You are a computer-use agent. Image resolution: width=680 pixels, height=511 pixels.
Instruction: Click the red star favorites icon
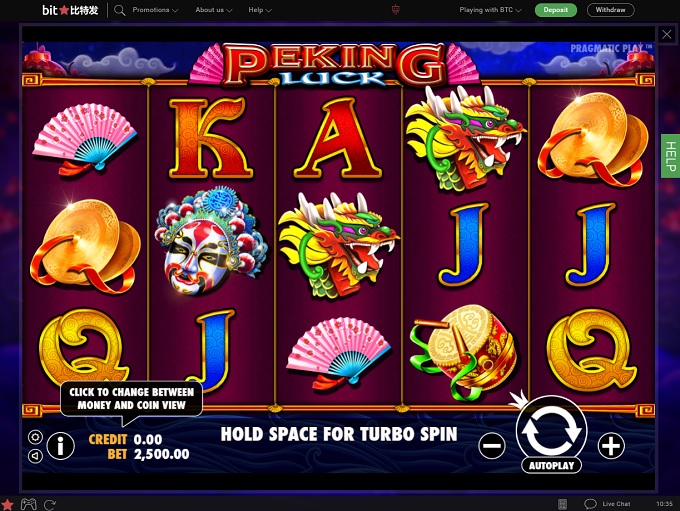coord(7,504)
